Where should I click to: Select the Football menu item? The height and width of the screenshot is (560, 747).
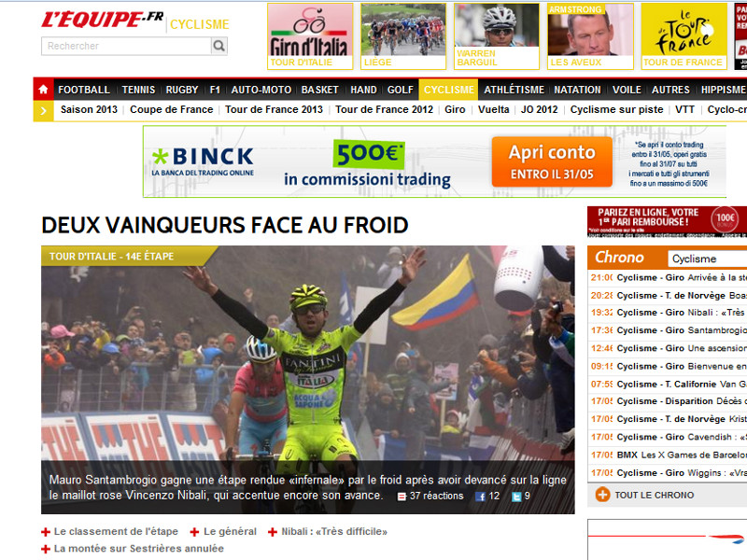pos(84,90)
